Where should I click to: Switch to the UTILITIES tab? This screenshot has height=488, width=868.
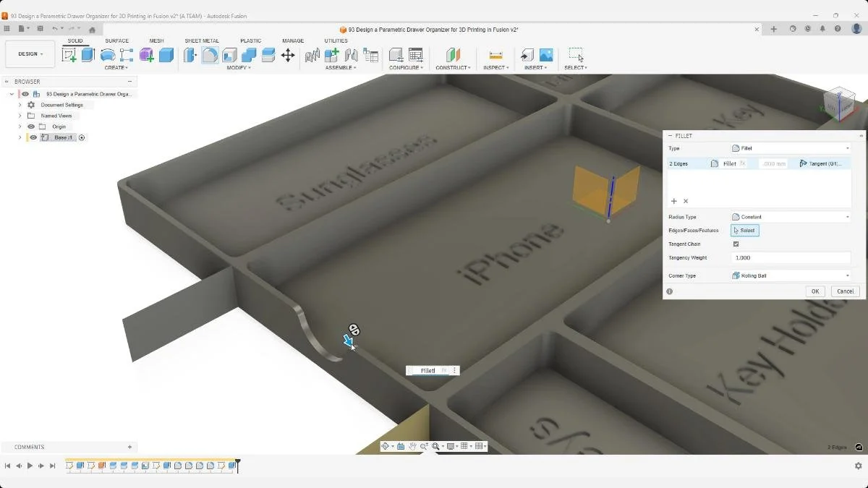[336, 41]
